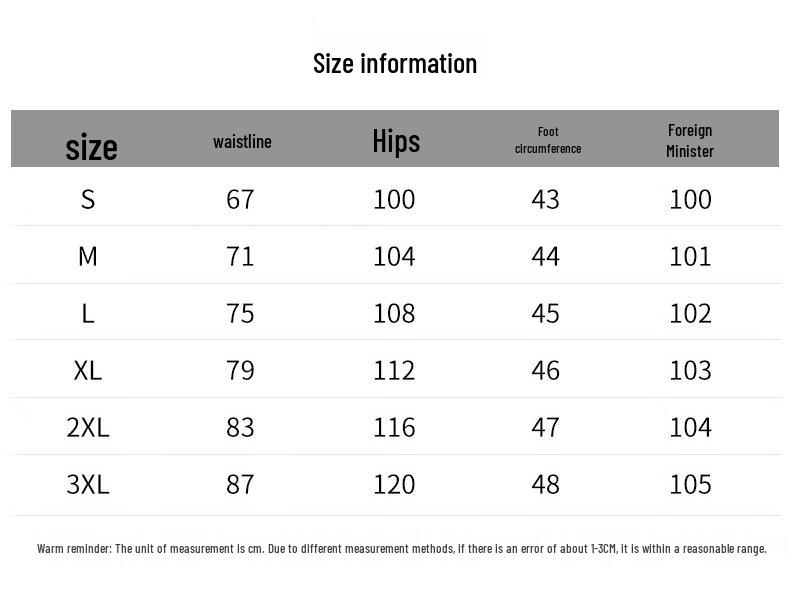
Task: Click the "Size information" title
Action: click(x=395, y=63)
